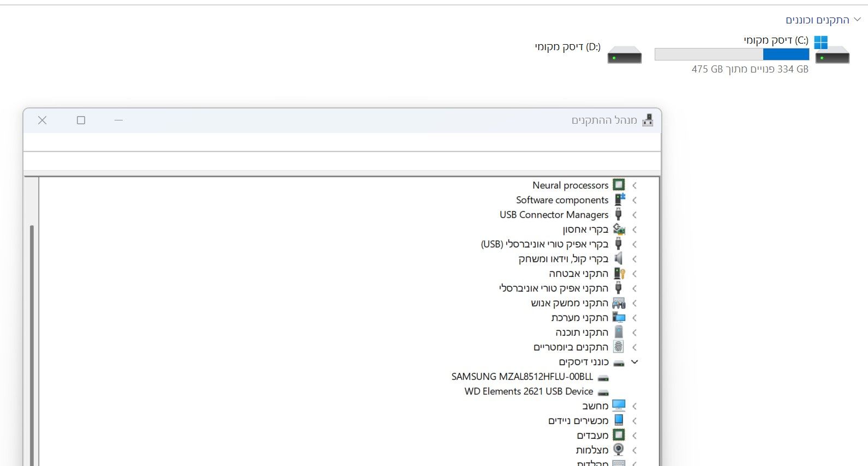
Task: Expand the התקני אפיק טורי אוניברסלי node
Action: click(x=634, y=288)
